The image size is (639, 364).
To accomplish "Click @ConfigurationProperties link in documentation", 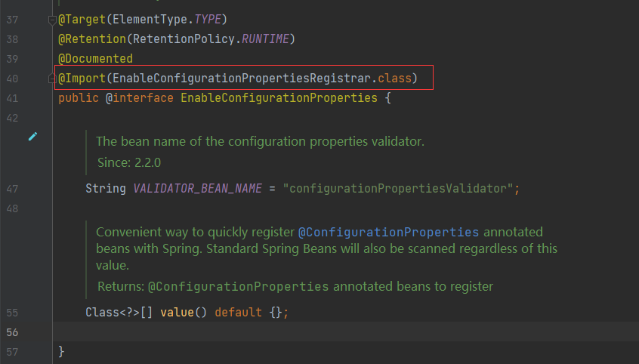I will (x=388, y=232).
